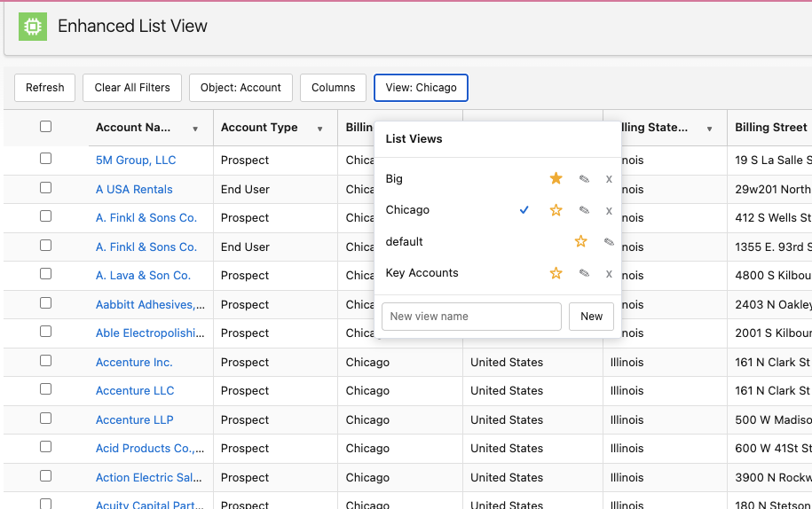Click the pencil icon for default view
This screenshot has height=509, width=812.
(x=609, y=241)
